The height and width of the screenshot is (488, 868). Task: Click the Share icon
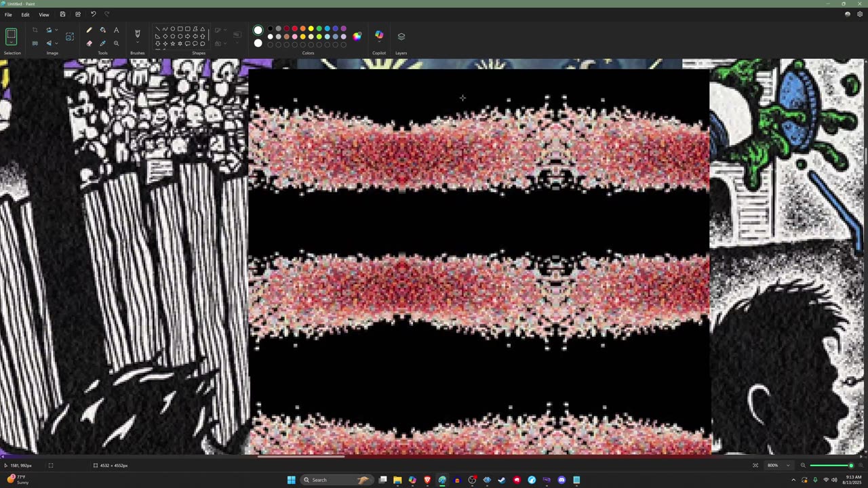tap(77, 14)
